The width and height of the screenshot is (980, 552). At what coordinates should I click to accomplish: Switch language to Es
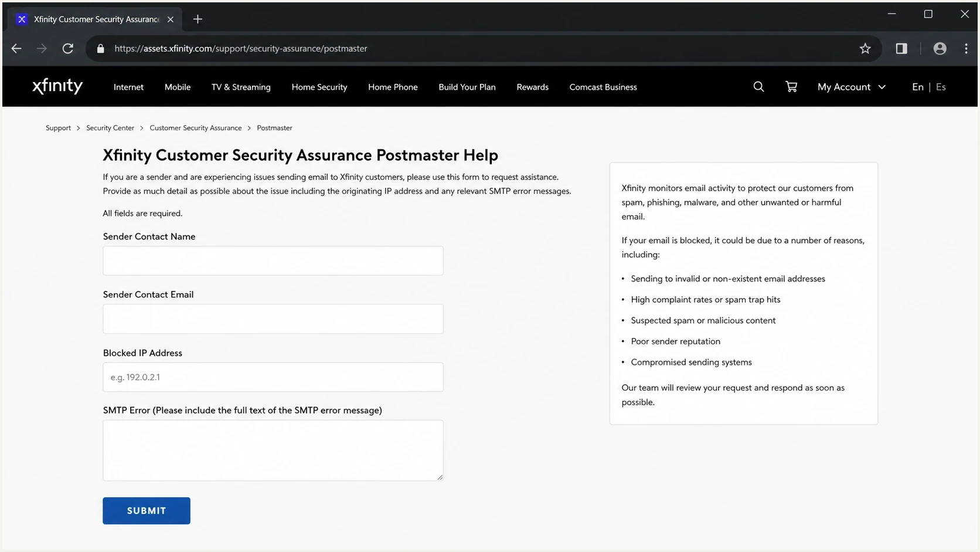(x=941, y=87)
